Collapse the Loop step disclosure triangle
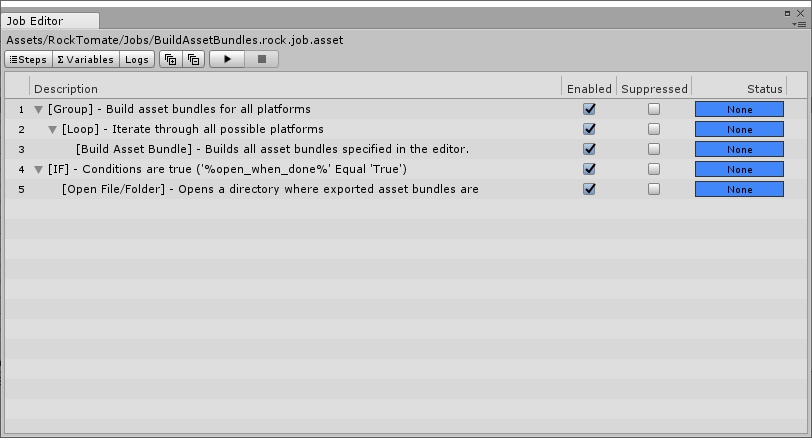The height and width of the screenshot is (438, 812). (x=53, y=130)
